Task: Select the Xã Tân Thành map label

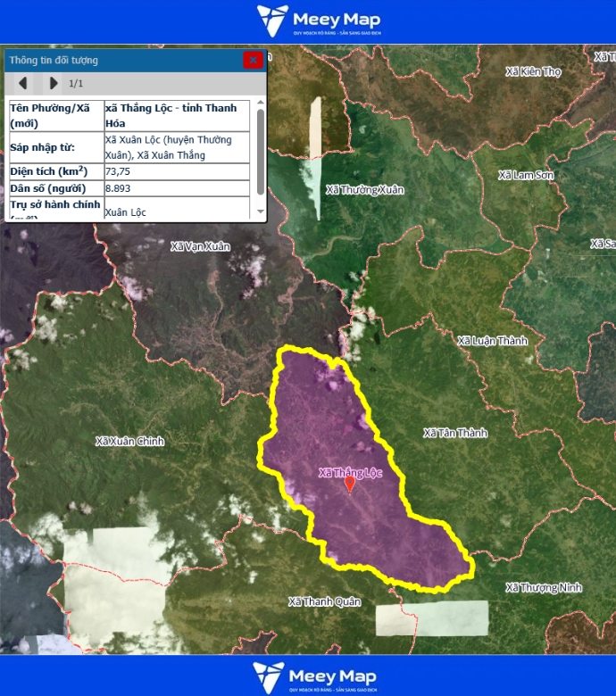Action: (455, 433)
